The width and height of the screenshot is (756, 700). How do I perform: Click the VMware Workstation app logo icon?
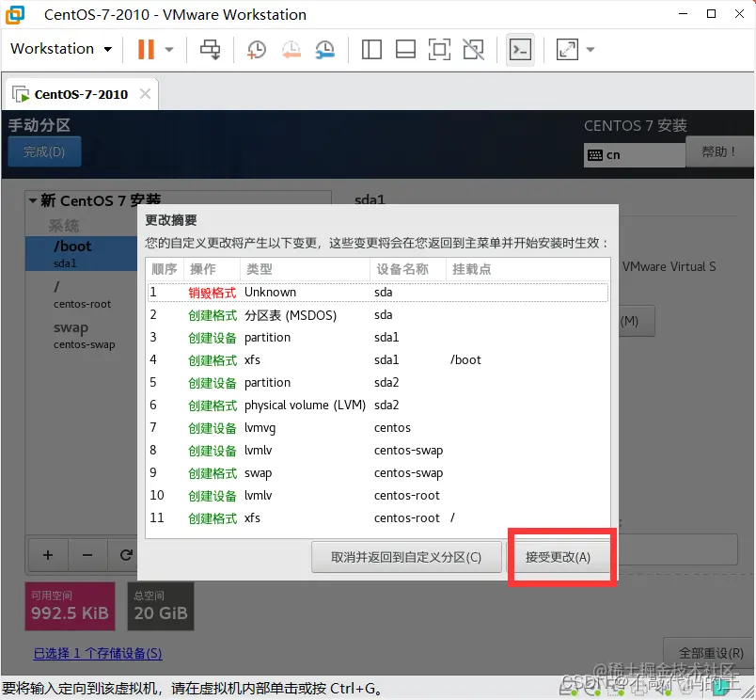[14, 14]
